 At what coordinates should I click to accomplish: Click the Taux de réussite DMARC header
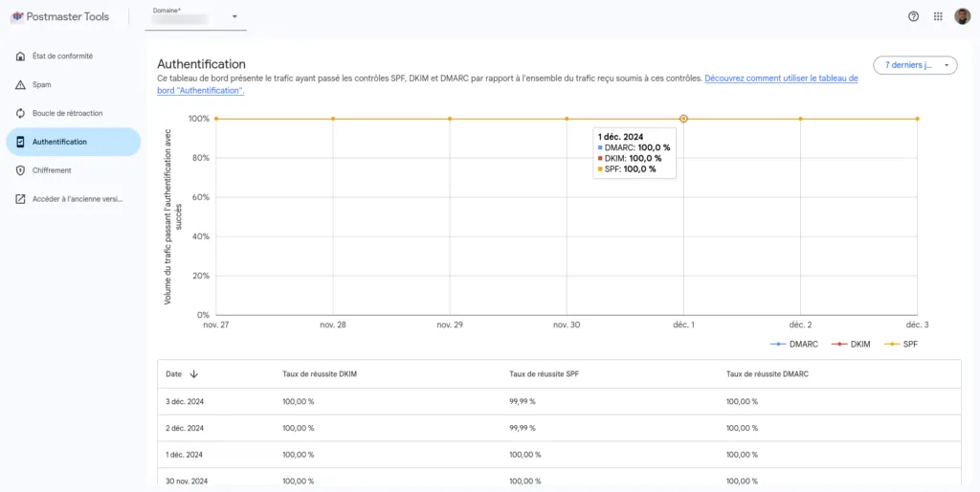pyautogui.click(x=768, y=374)
